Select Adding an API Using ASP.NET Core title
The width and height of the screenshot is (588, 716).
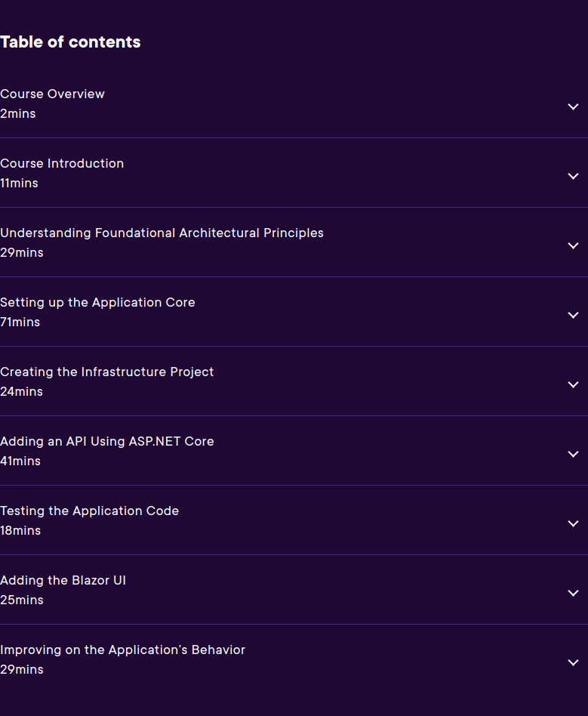pos(107,441)
